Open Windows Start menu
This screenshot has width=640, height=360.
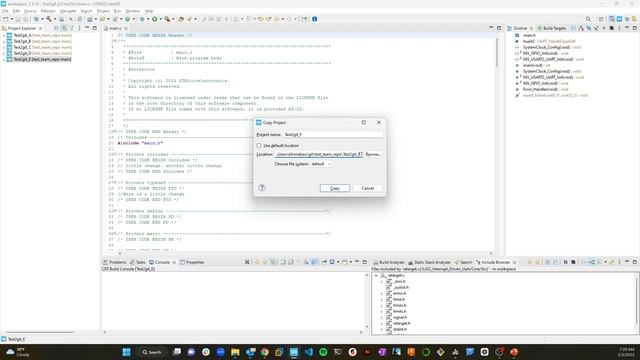tap(127, 352)
